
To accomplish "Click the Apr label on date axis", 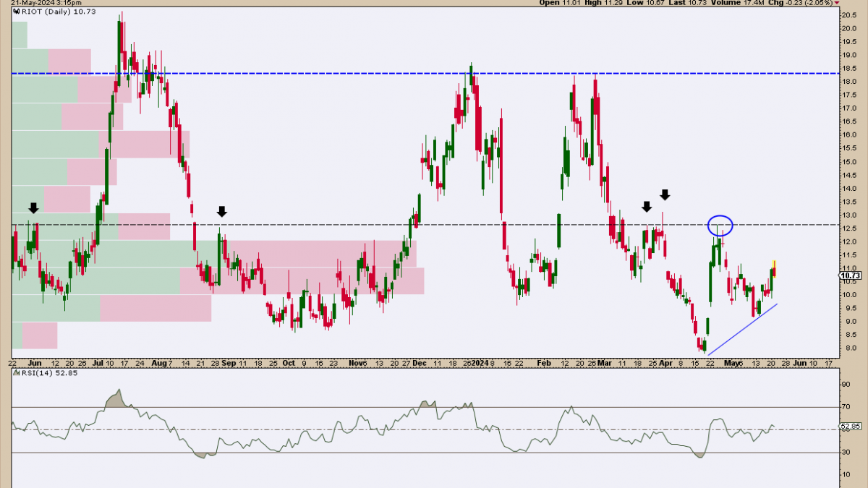I will [666, 362].
